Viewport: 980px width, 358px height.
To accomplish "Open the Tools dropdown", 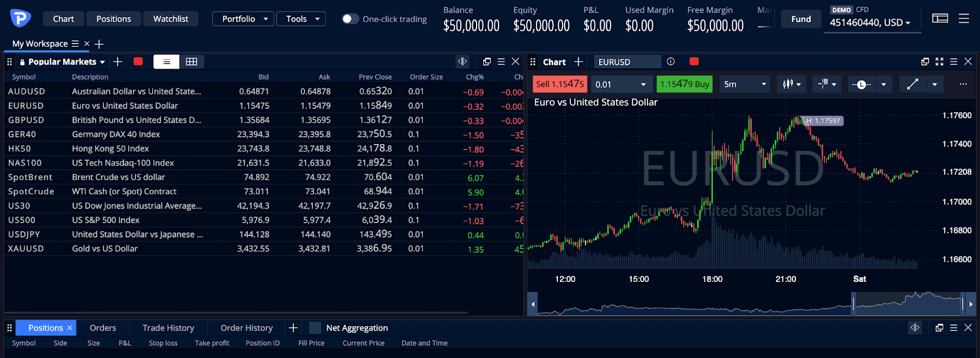I will click(301, 19).
